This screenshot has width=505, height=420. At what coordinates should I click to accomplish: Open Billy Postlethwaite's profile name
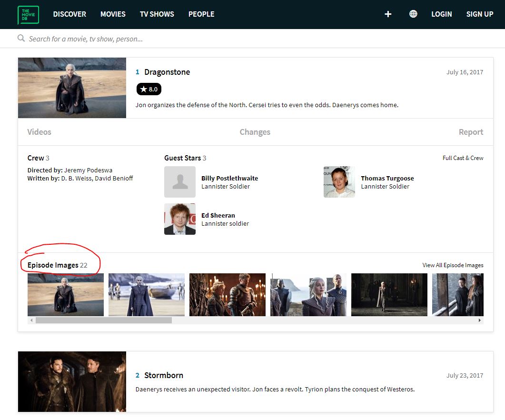tap(229, 178)
